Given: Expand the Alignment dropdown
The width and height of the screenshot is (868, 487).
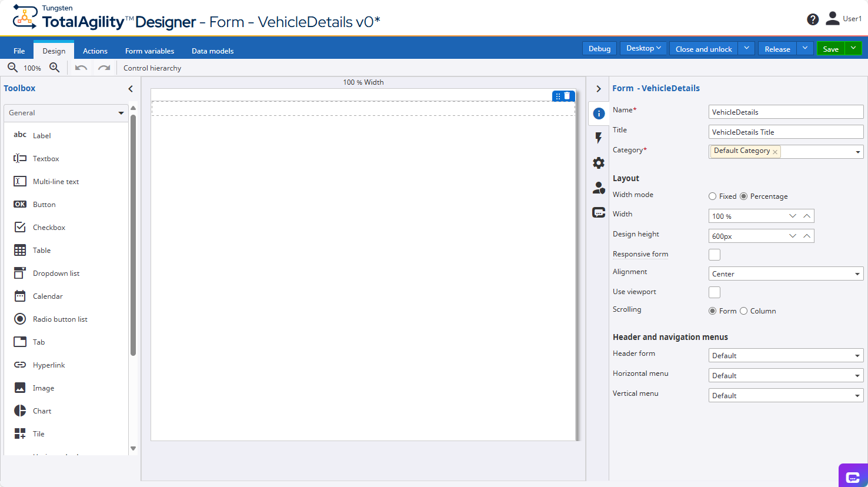Looking at the screenshot, I should tap(786, 274).
